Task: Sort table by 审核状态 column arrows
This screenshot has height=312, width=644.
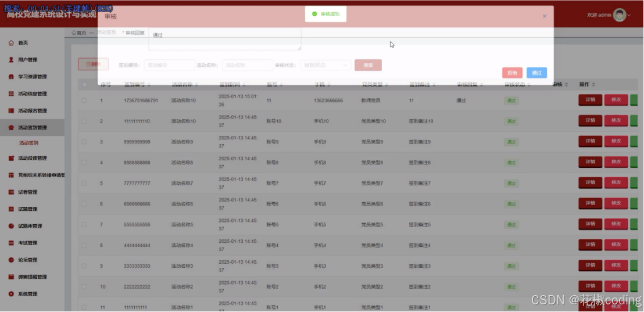Action: click(529, 85)
